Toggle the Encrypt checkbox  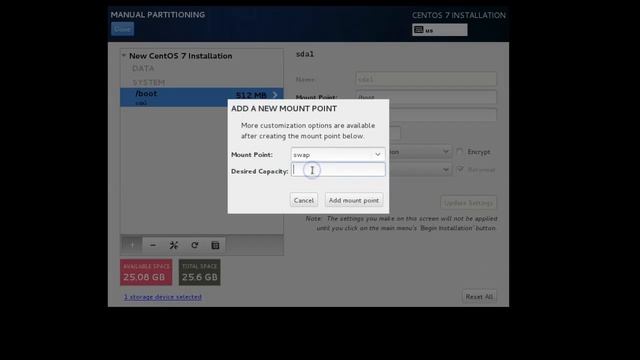[x=460, y=152]
